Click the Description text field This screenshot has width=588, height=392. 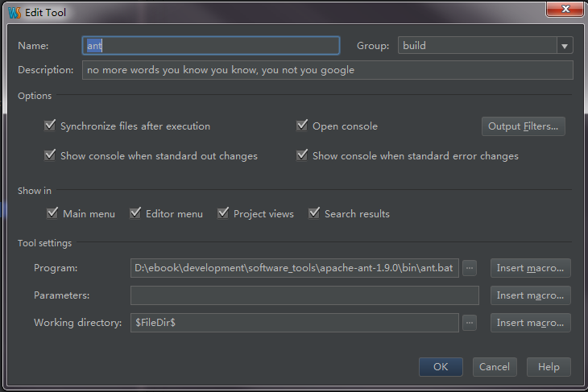point(327,70)
